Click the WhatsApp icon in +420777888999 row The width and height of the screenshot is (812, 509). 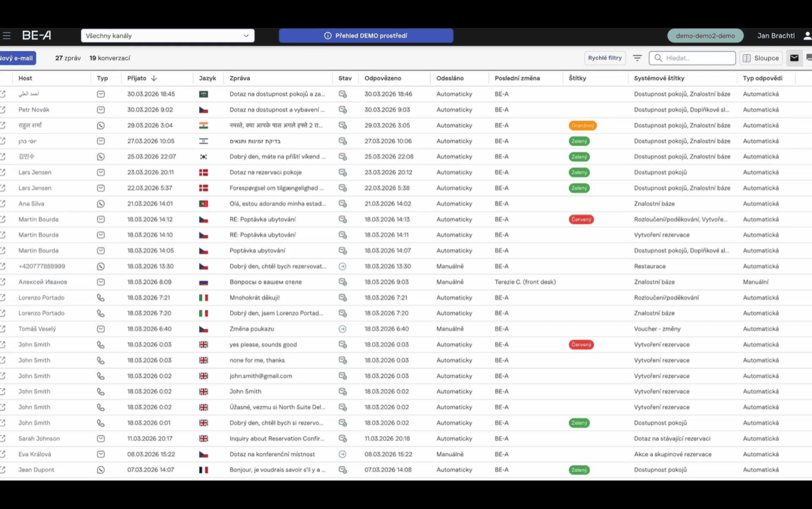(x=101, y=266)
